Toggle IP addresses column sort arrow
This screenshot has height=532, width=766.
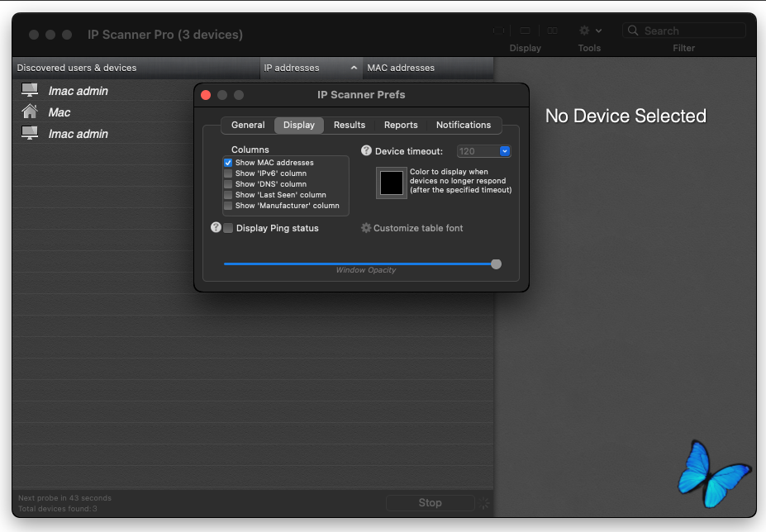[x=354, y=68]
